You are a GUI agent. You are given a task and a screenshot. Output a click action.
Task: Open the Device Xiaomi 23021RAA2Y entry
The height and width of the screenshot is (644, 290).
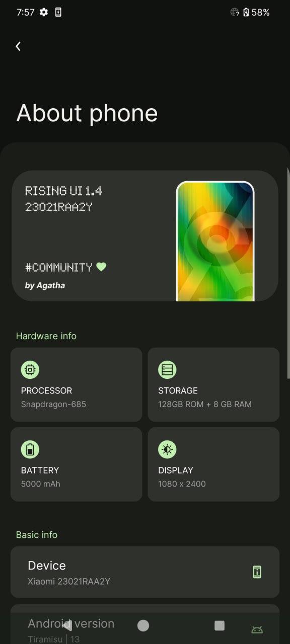[145, 572]
